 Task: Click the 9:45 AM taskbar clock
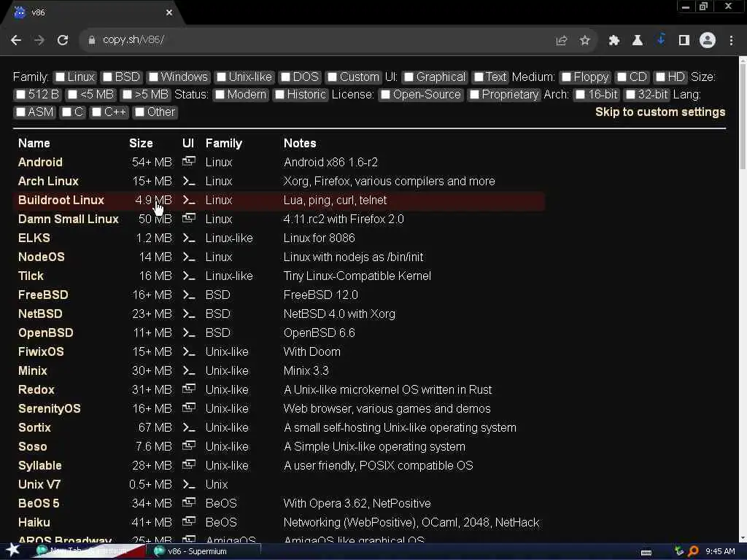[720, 551]
